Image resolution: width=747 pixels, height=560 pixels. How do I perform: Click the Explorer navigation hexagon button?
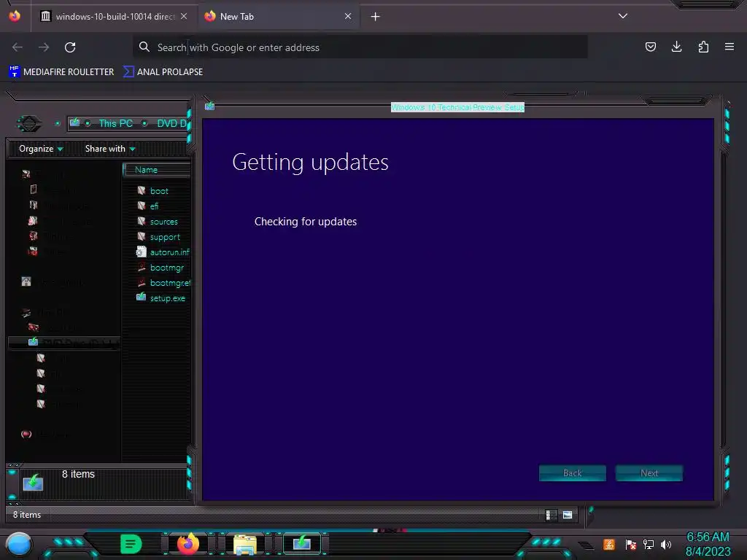29,124
